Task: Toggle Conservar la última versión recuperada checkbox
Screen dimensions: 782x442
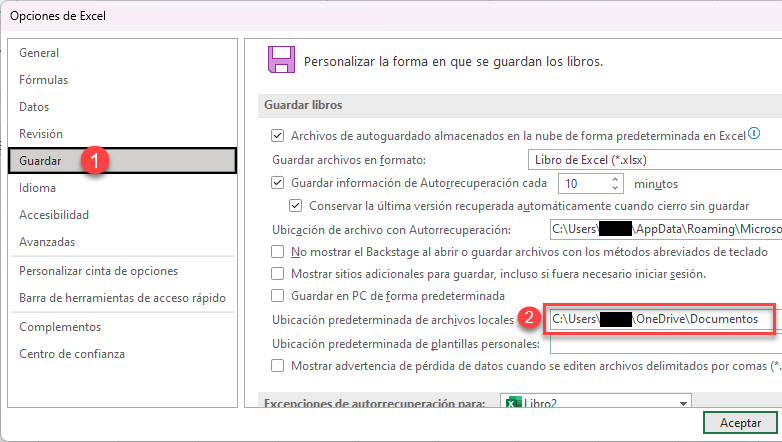Action: pos(295,206)
